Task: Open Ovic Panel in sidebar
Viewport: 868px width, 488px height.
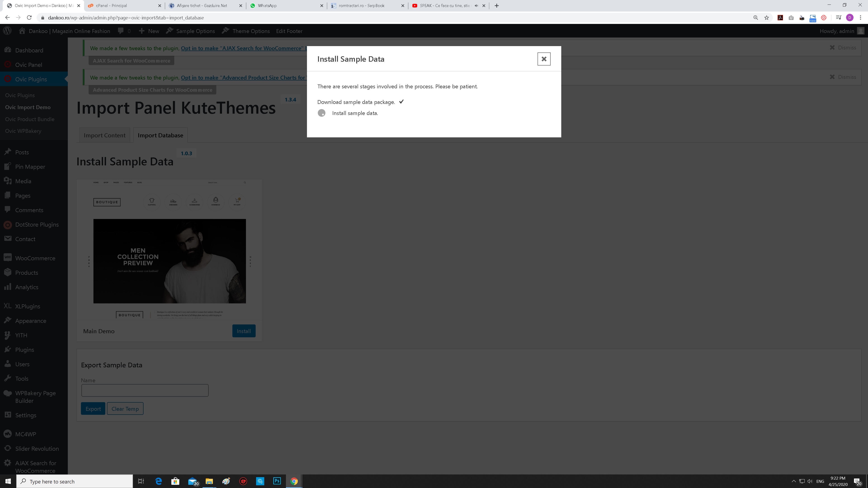Action: [x=34, y=65]
